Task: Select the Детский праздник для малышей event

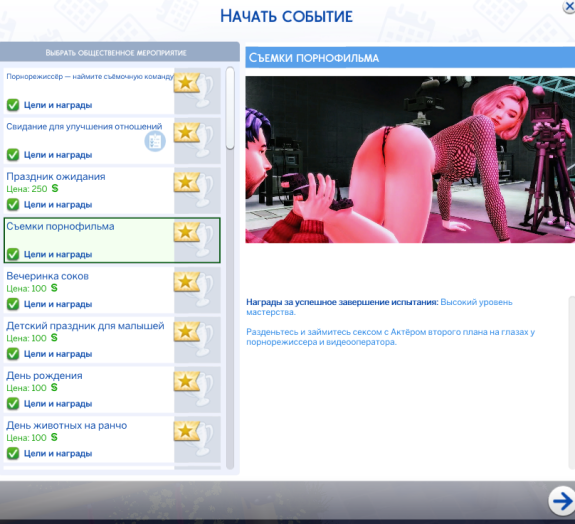Action: tap(112, 340)
